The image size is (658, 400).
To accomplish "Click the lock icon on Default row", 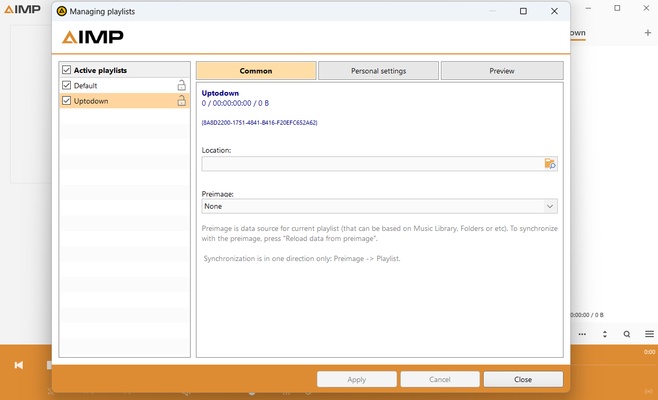I will click(181, 85).
